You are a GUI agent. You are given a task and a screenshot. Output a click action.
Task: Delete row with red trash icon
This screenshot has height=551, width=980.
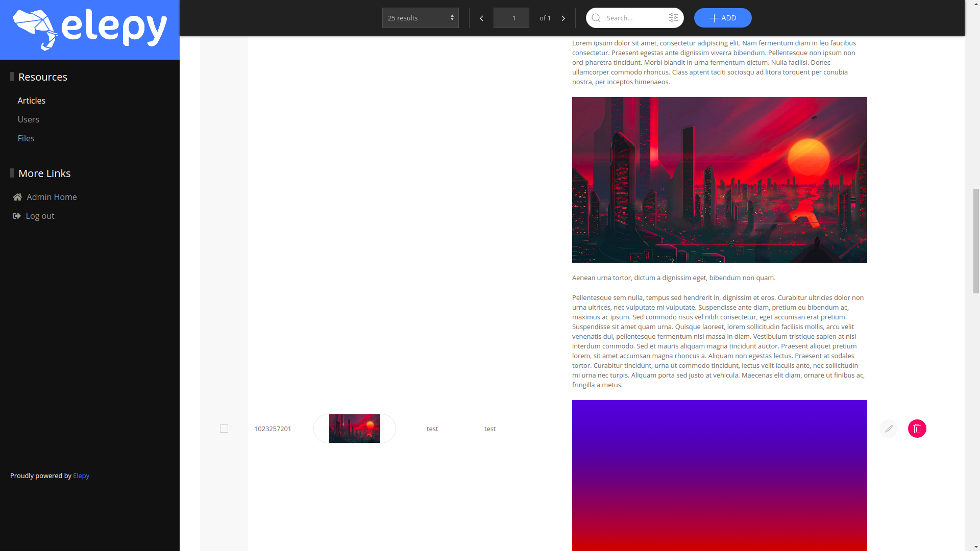coord(917,429)
